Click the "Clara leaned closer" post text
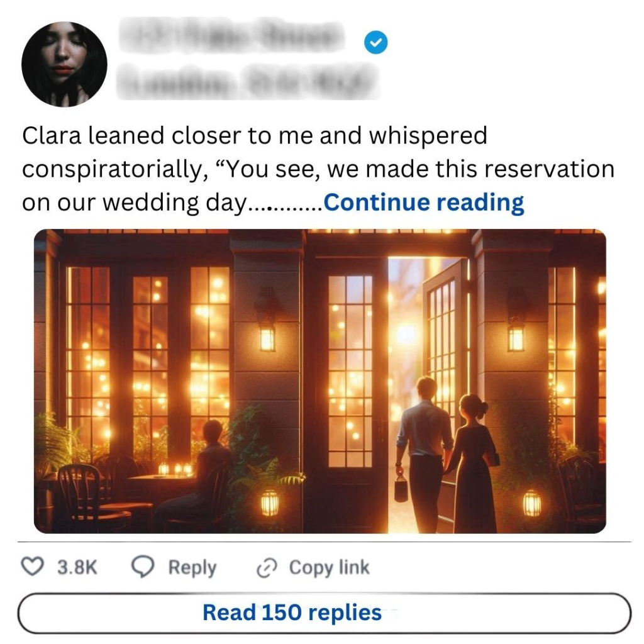 255,136
